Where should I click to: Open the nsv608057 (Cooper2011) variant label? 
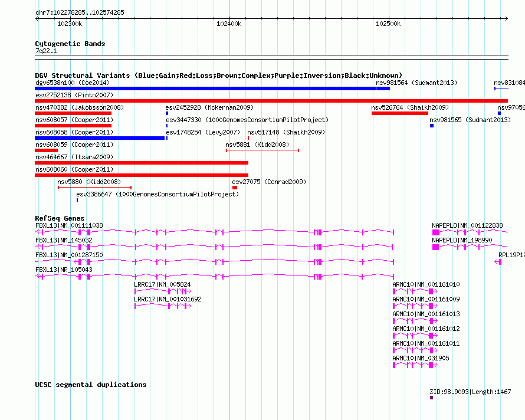(74, 120)
